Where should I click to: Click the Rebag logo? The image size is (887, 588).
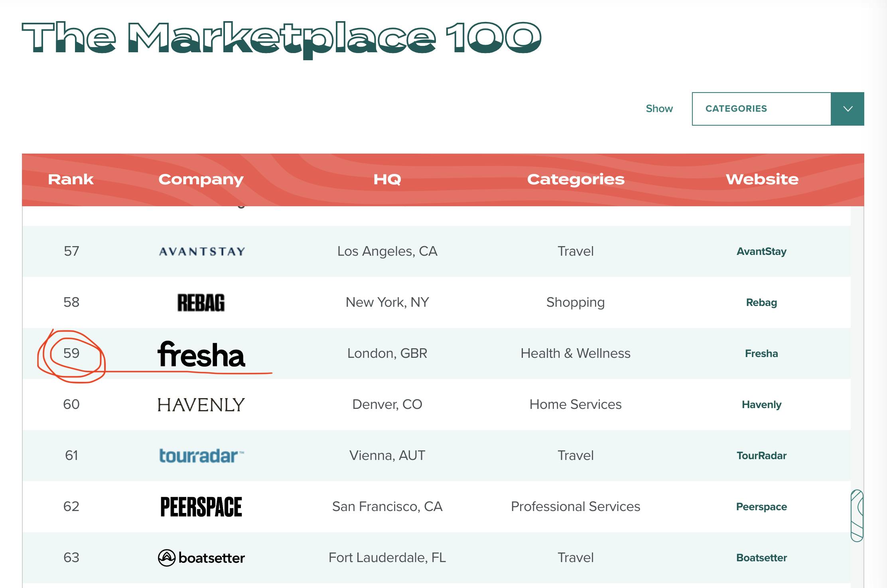(201, 302)
